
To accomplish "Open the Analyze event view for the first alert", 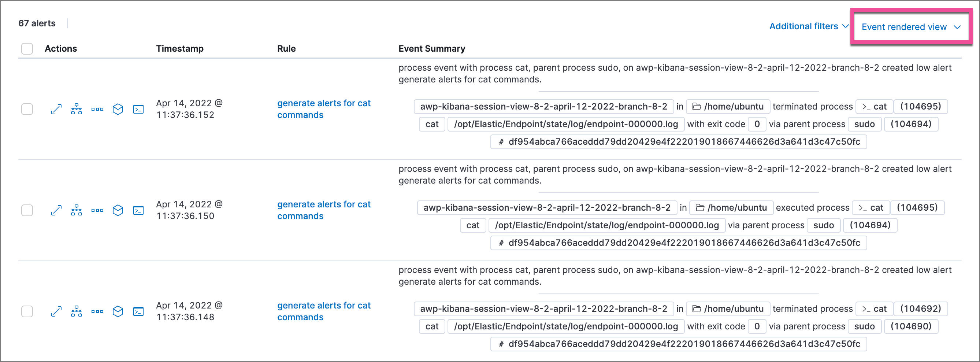I will (x=76, y=109).
